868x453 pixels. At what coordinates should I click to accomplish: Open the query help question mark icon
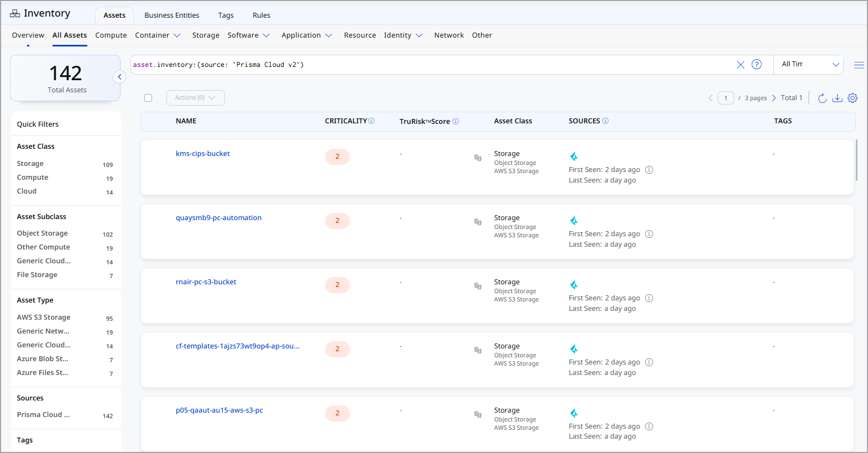tap(756, 65)
